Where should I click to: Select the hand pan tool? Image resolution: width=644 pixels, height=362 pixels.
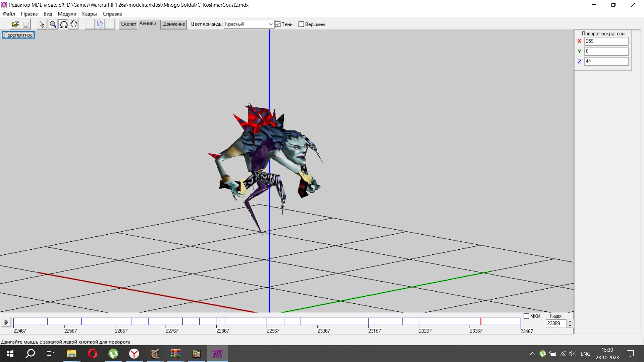tap(73, 24)
